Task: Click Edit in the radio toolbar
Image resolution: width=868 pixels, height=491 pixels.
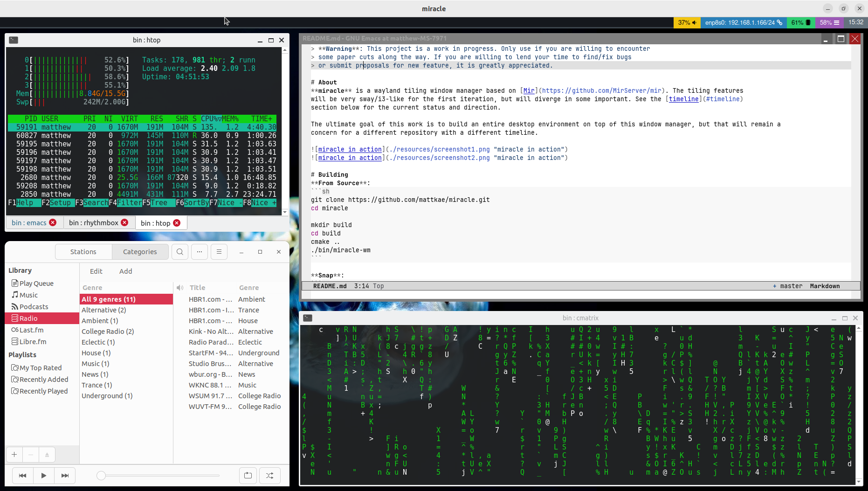Action: tap(96, 271)
